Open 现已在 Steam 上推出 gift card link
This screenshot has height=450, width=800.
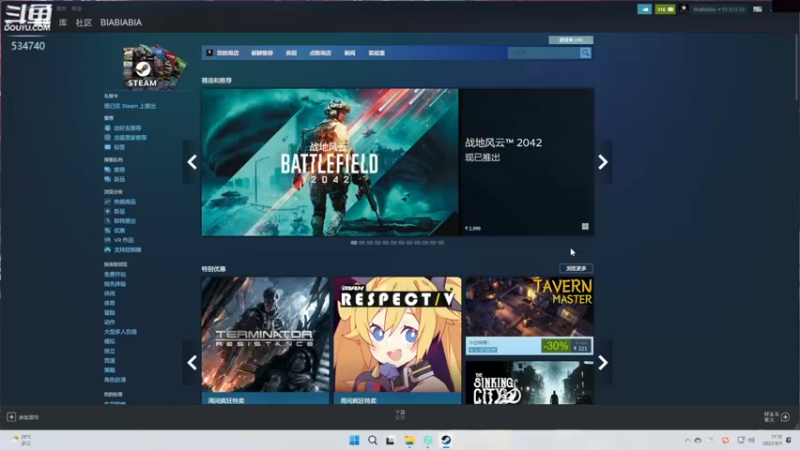pos(130,106)
